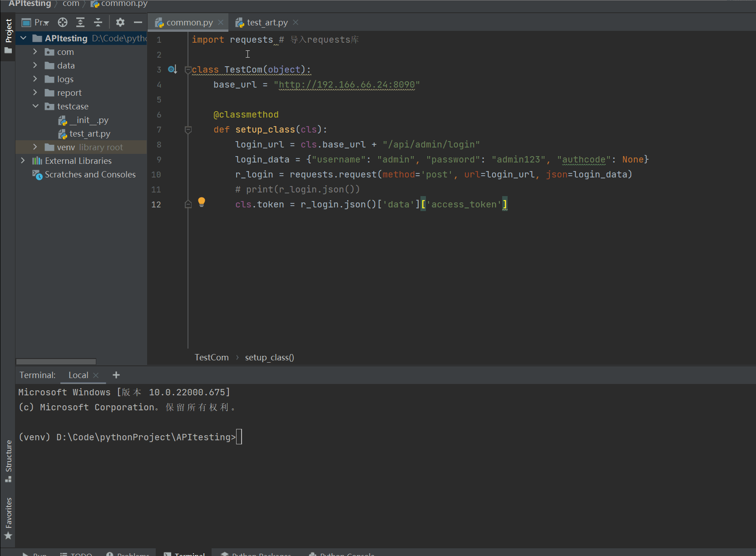Viewport: 756px width, 556px height.
Task: Select the Local terminal tab
Action: pyautogui.click(x=78, y=375)
